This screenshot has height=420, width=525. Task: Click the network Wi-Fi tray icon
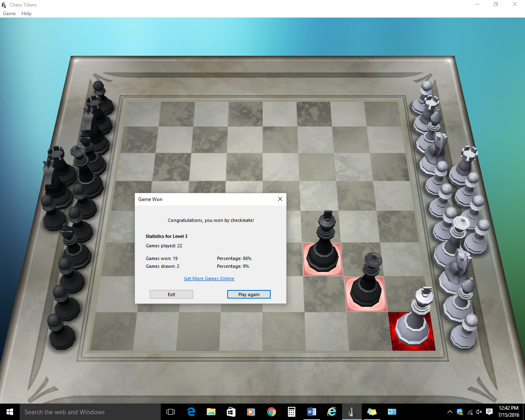click(470, 412)
